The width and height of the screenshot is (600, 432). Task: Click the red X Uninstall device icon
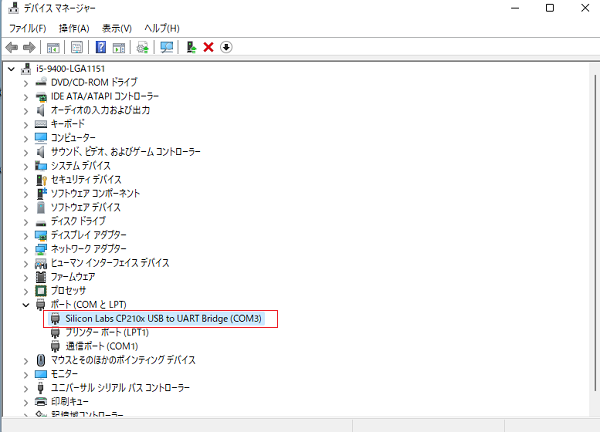208,47
